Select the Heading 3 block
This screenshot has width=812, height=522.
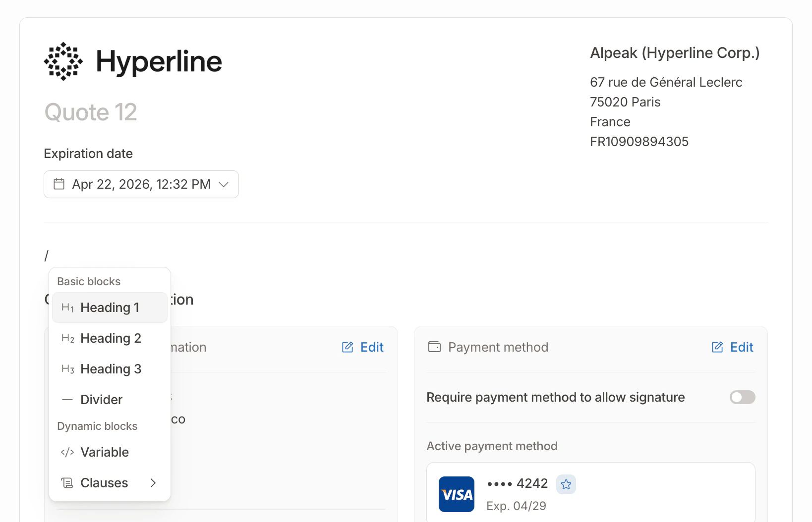(x=110, y=369)
